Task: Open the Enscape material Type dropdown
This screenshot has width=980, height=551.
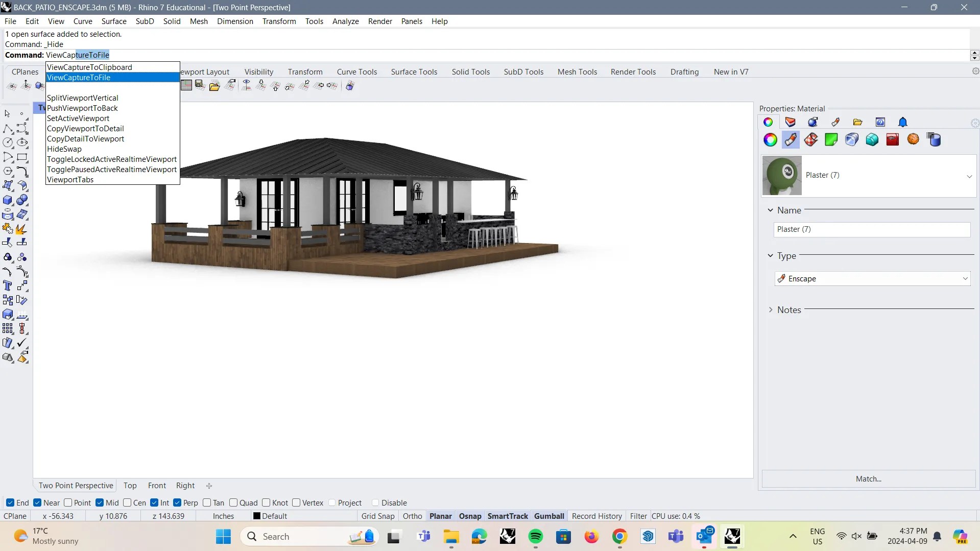Action: (965, 278)
